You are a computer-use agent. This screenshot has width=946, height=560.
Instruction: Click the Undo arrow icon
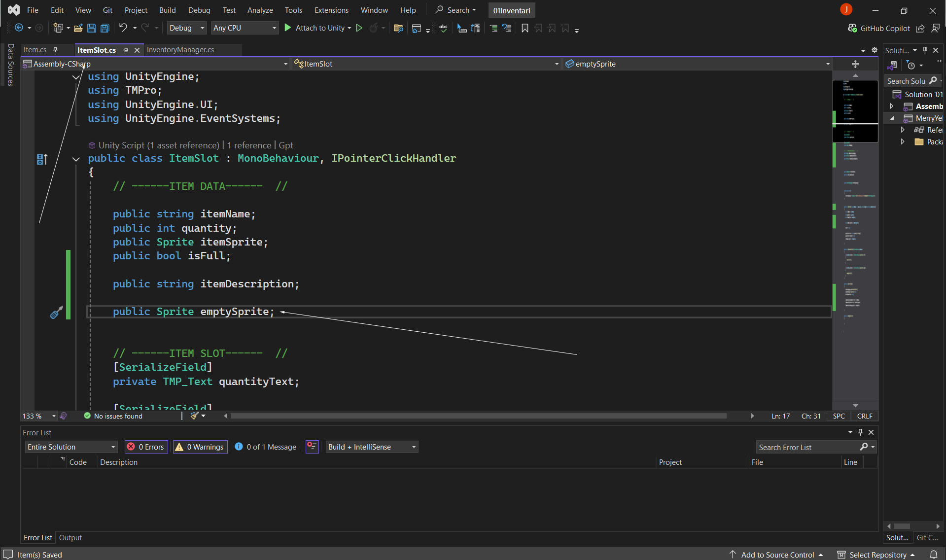(123, 28)
